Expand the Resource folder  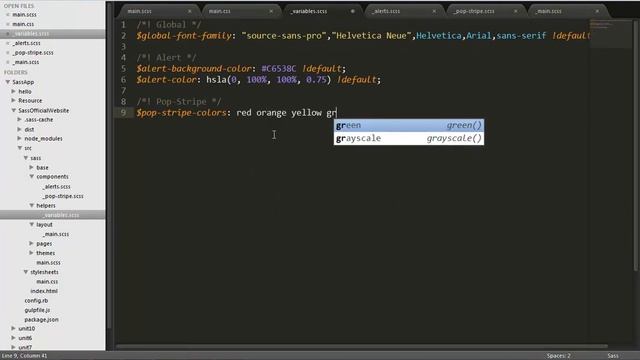13,100
